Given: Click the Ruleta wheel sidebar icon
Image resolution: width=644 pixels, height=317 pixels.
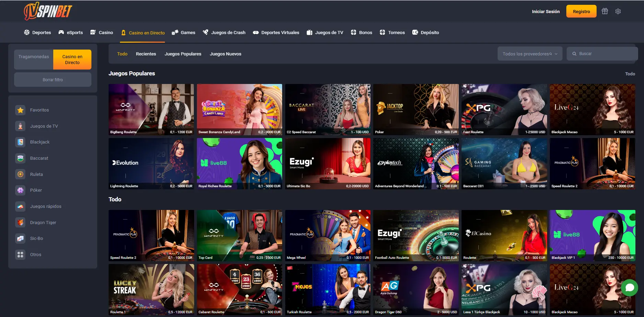Looking at the screenshot, I should pyautogui.click(x=20, y=175).
